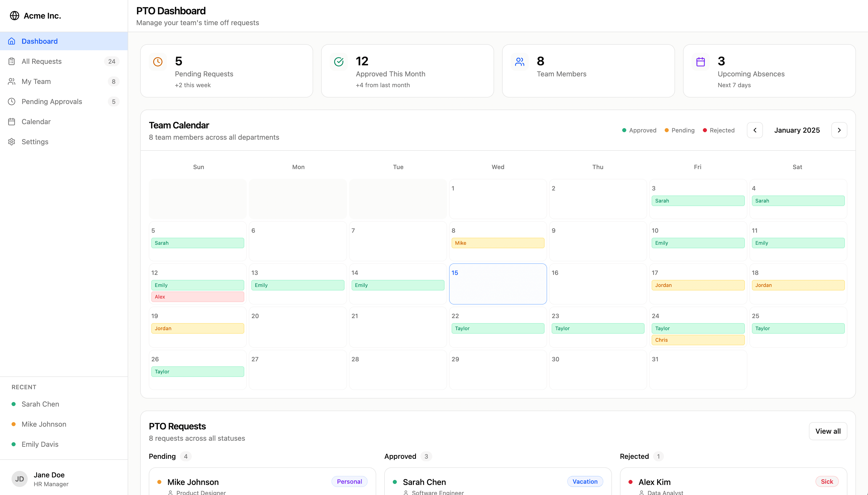868x495 pixels.
Task: Click the orange status dot next to Mike Johnson in Recent
Action: pos(14,424)
